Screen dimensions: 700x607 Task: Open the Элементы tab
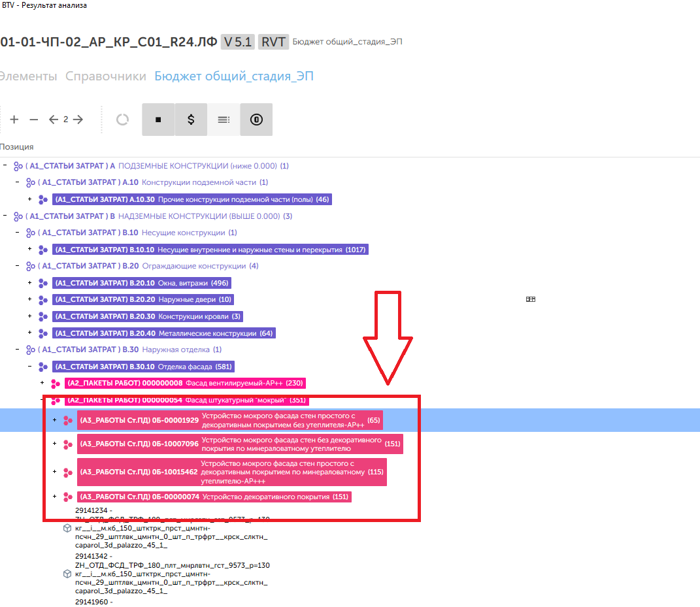pyautogui.click(x=28, y=76)
